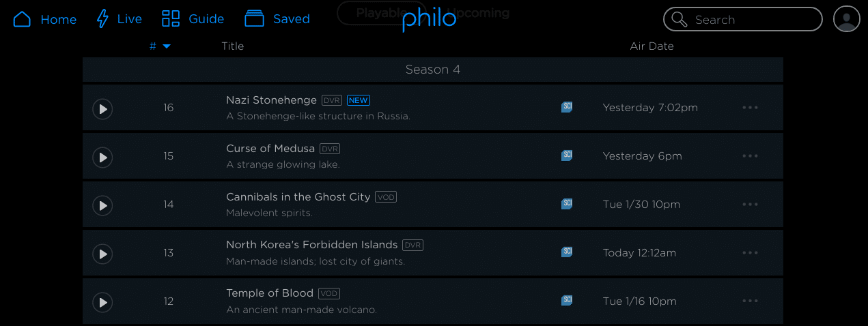Open the Live tab
The width and height of the screenshot is (868, 326).
pos(119,19)
